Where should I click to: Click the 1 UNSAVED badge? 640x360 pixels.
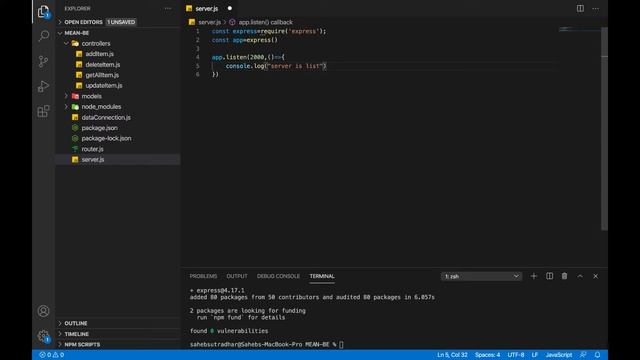pos(121,22)
